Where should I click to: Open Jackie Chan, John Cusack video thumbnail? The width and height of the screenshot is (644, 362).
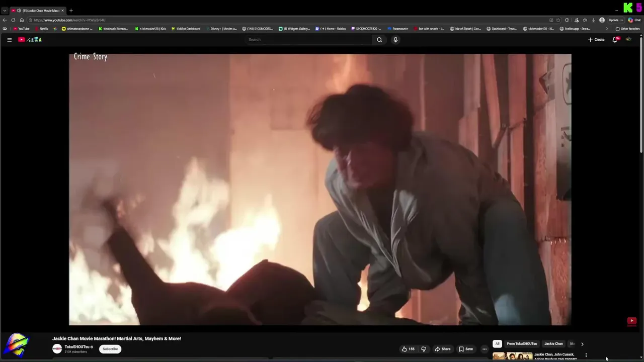coord(512,356)
